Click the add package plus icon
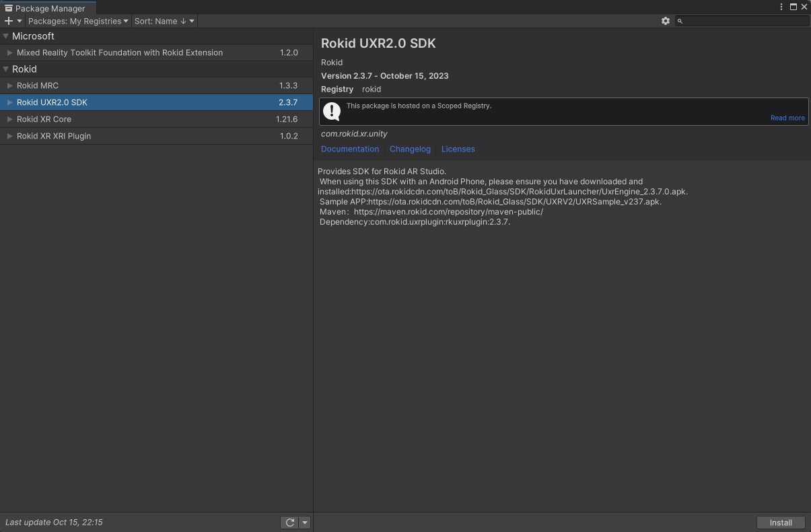The image size is (811, 532). tap(9, 21)
